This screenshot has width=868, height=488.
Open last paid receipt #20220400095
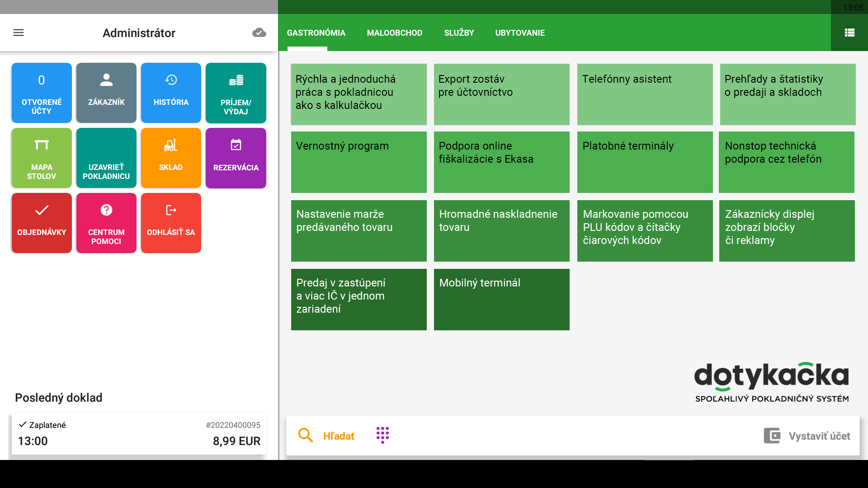(x=139, y=434)
